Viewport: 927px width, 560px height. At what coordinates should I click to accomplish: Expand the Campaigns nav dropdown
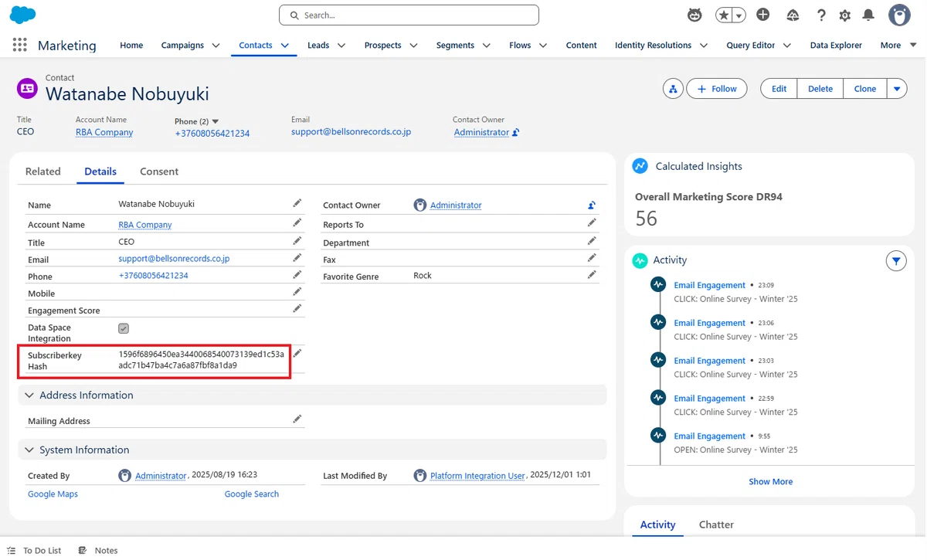(216, 46)
